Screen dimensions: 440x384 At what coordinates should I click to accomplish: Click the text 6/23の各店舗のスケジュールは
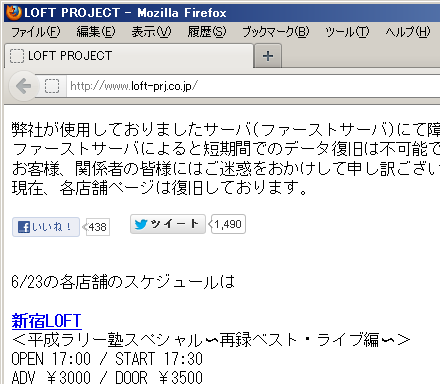(x=123, y=282)
